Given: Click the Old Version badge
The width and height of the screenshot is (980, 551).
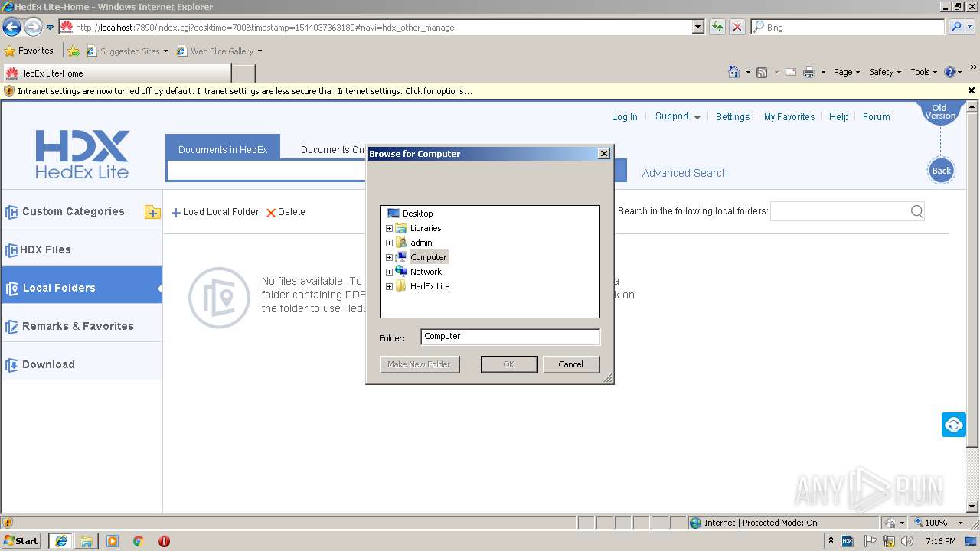Looking at the screenshot, I should 939,112.
